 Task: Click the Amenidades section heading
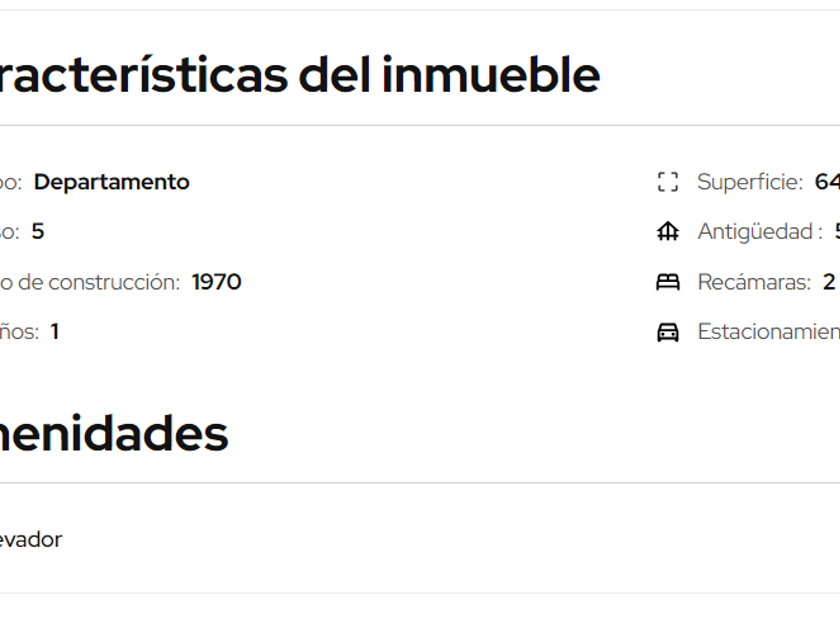[x=113, y=434]
